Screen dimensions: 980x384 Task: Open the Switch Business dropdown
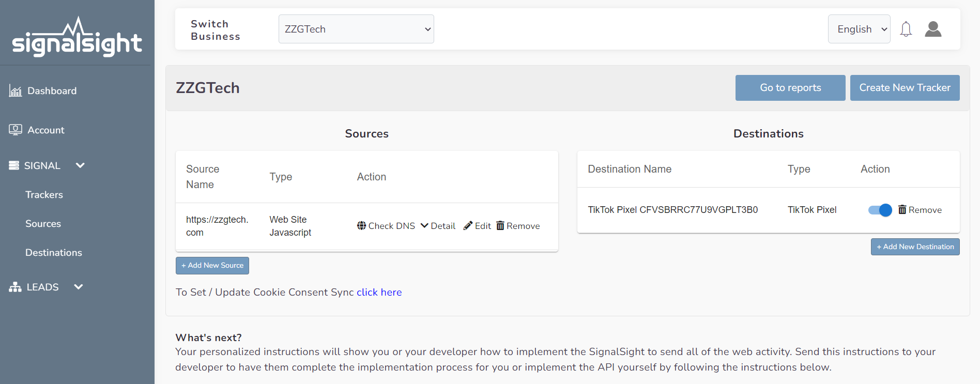coord(356,29)
